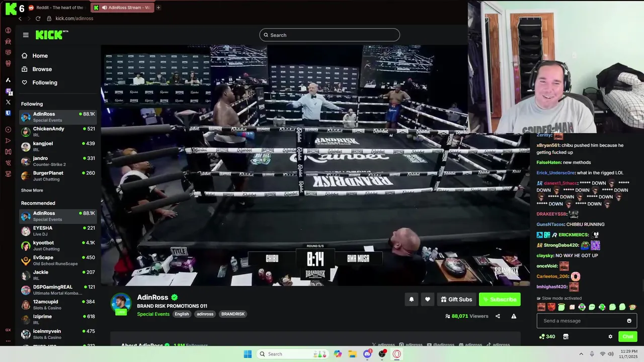This screenshot has width=644, height=362.
Task: Open jandro Counter-Strike 2 channel
Action: 58,161
